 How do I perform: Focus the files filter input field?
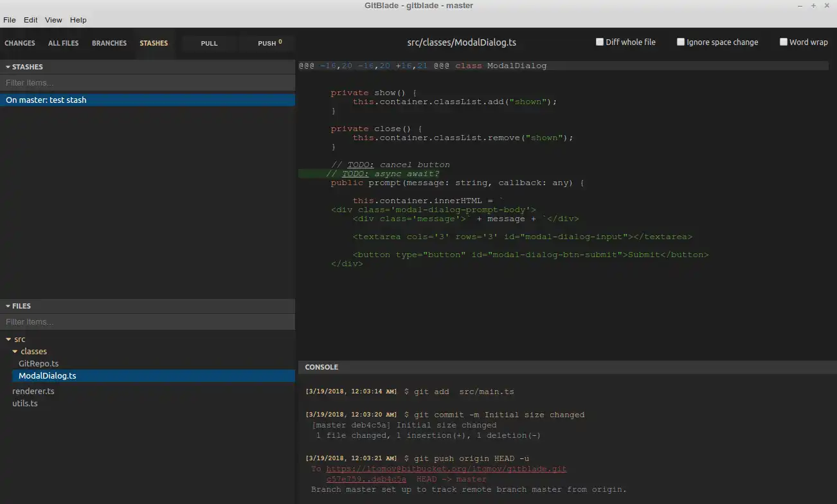pos(147,322)
